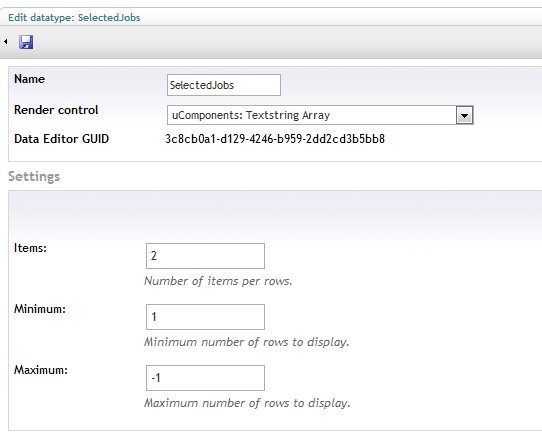
Task: Open the Render control dropdown arrow
Action: point(464,115)
